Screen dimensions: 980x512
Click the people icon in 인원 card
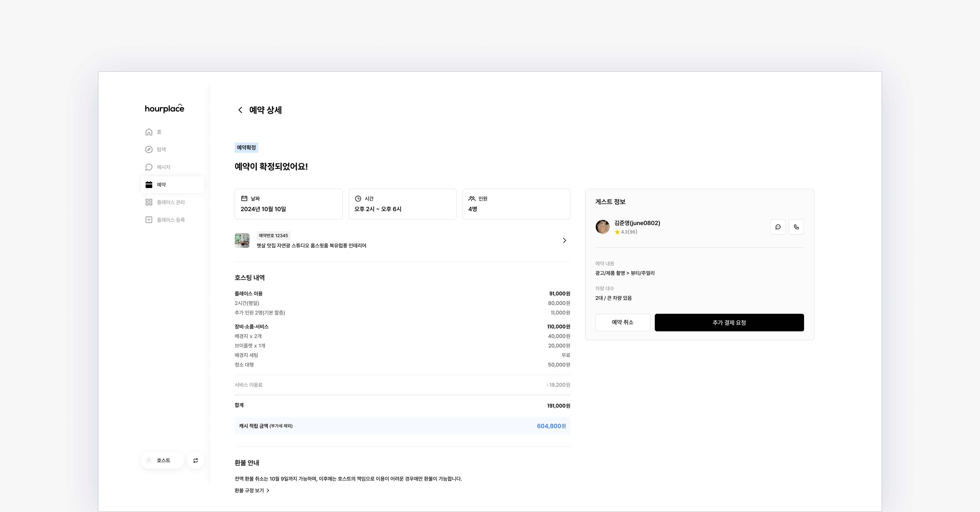click(x=472, y=198)
